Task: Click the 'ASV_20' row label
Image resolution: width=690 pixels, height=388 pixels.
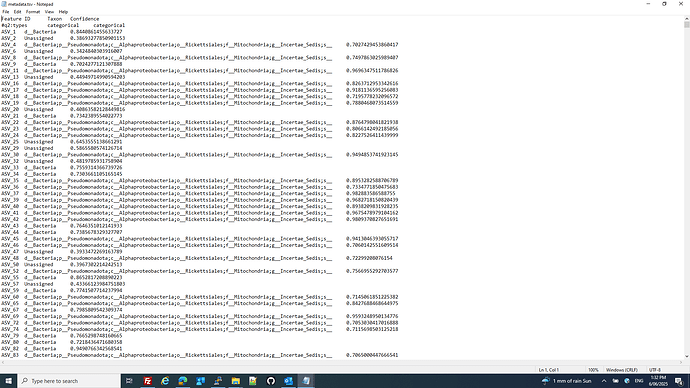Action: point(10,110)
